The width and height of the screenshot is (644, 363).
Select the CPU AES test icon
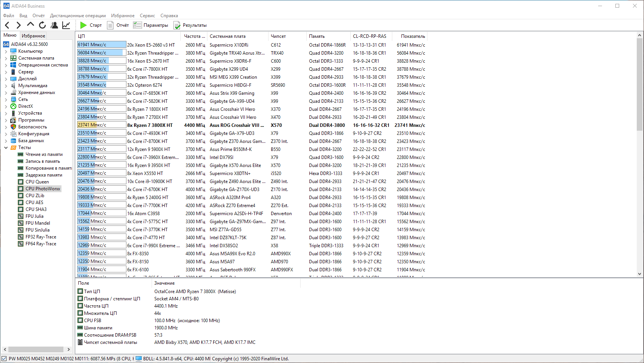21,203
